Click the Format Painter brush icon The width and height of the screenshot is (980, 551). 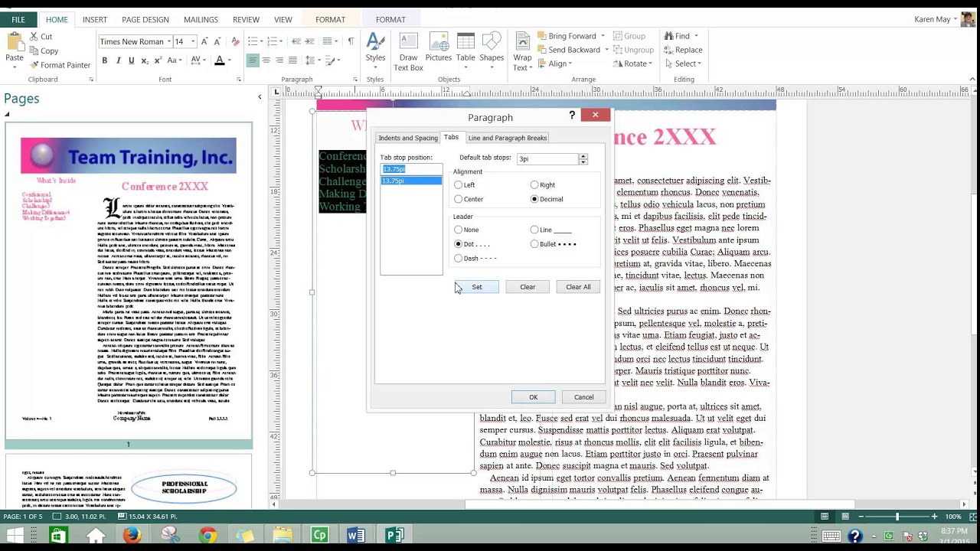pyautogui.click(x=34, y=65)
